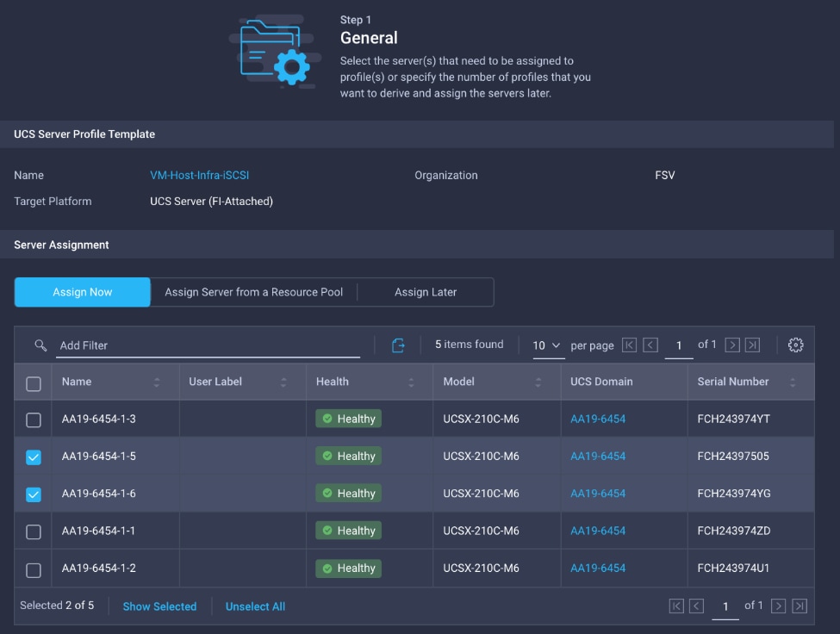The width and height of the screenshot is (840, 634).
Task: Uncheck the AA19-6454-1-5 server checkbox
Action: click(x=34, y=457)
